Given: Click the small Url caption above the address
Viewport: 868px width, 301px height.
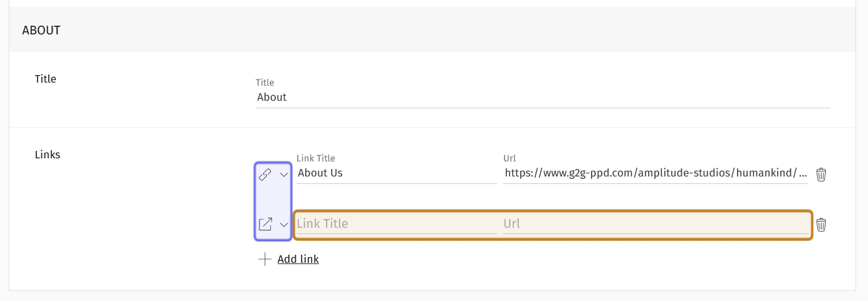Looking at the screenshot, I should click(510, 159).
